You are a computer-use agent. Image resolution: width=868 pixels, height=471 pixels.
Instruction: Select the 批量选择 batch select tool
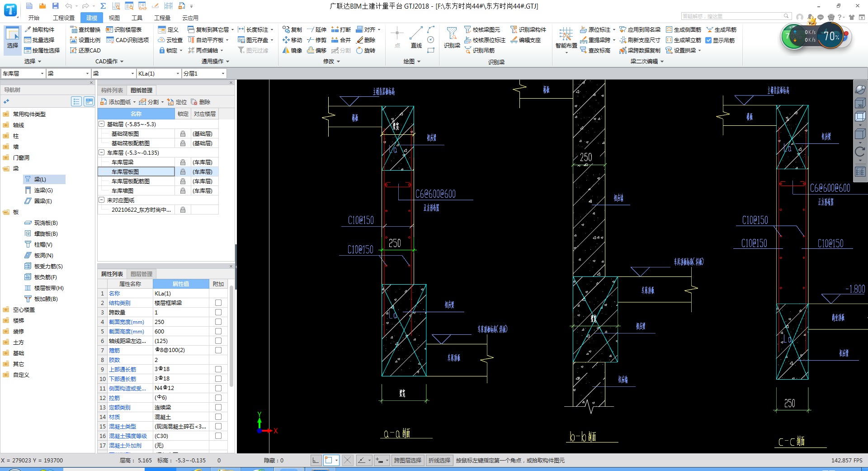[39, 40]
